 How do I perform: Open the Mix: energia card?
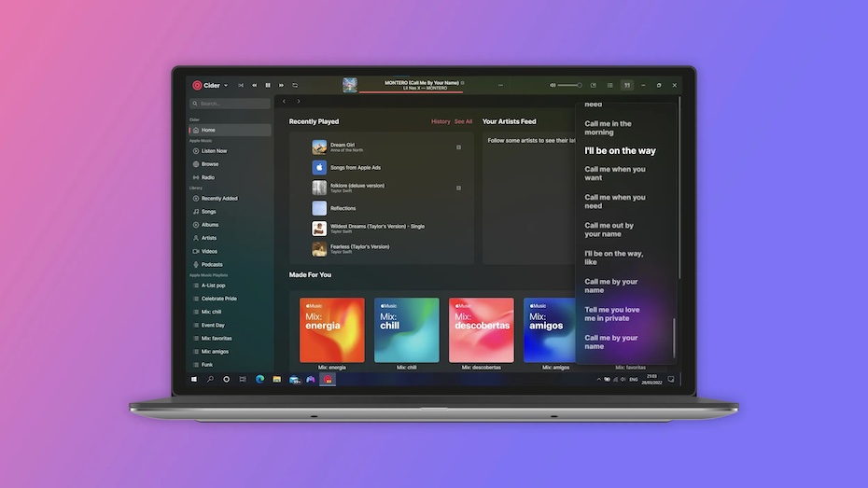(x=332, y=330)
